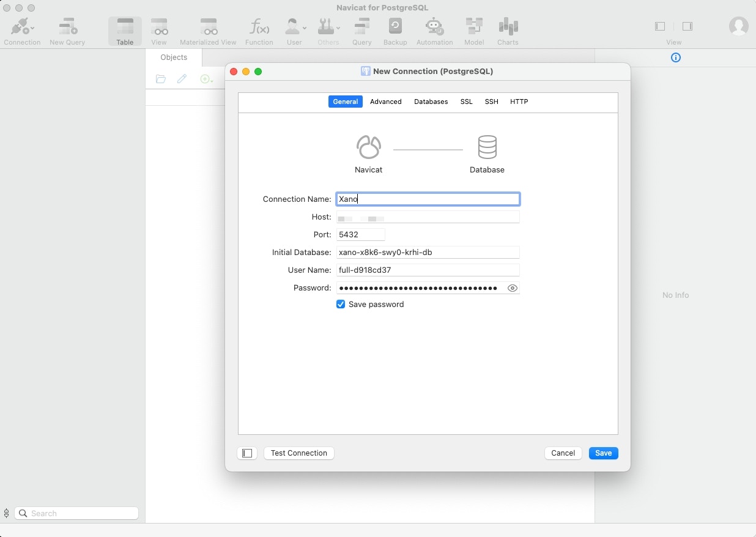Click the info icon in right pane
Viewport: 756px width, 537px height.
[676, 57]
